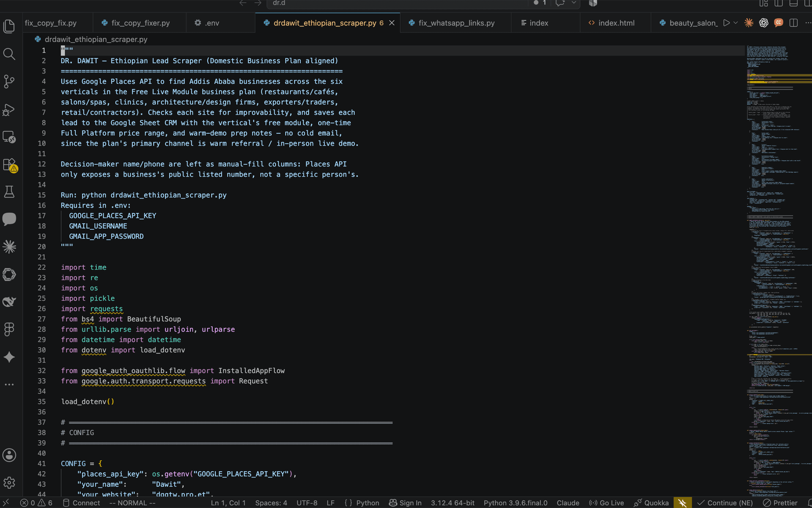Open the Chat bubble view in activity bar

(x=9, y=219)
